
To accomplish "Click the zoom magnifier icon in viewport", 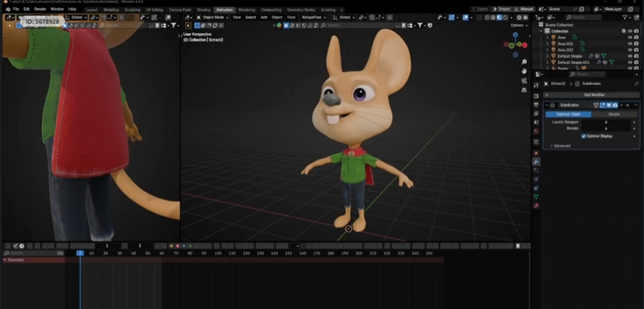I will [523, 62].
